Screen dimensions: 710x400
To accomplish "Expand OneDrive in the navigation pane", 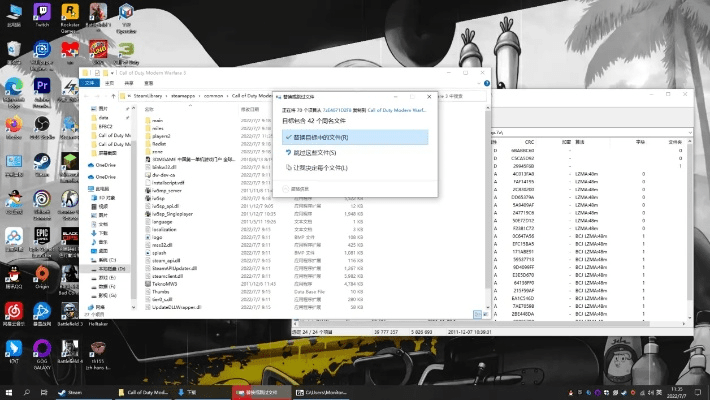I will click(x=85, y=163).
